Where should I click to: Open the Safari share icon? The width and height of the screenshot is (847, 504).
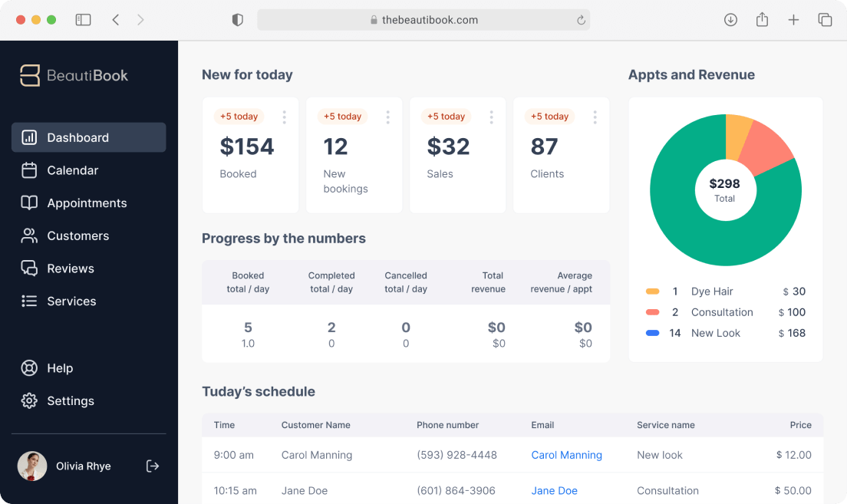click(762, 19)
